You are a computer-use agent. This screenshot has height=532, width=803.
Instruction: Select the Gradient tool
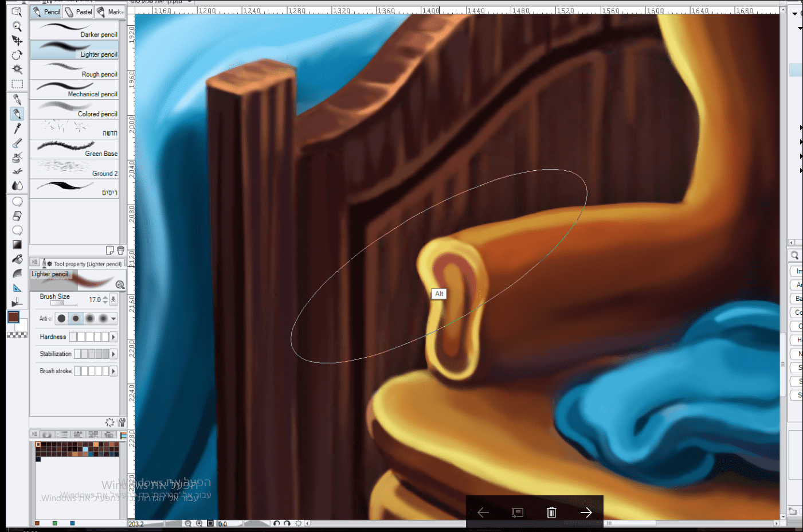(17, 245)
